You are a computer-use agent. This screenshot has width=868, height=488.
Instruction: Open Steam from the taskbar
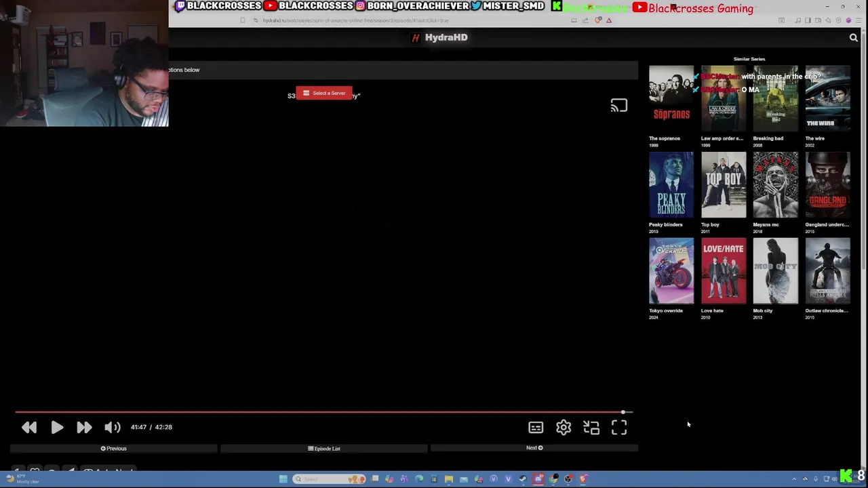pos(523,479)
